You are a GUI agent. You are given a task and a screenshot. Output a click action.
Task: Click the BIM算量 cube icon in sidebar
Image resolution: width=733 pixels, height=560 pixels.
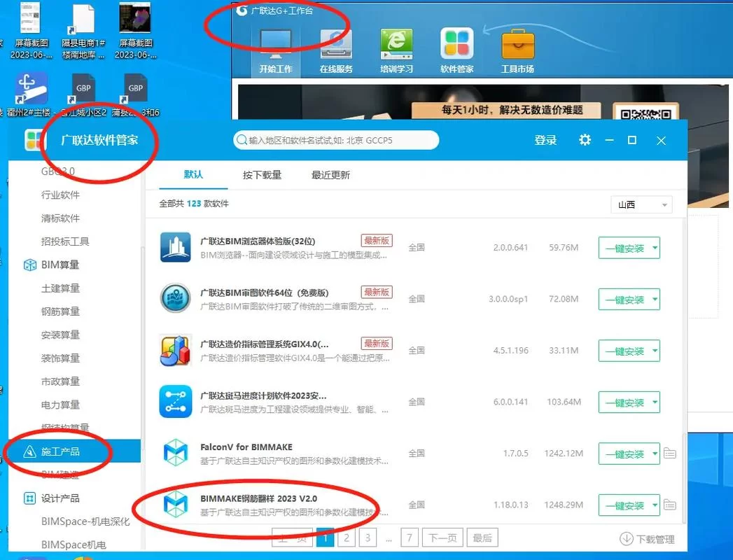pyautogui.click(x=30, y=265)
